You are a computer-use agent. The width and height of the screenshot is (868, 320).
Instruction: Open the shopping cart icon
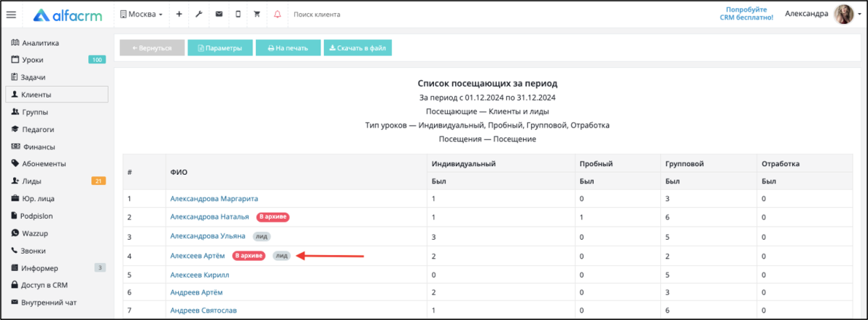pyautogui.click(x=257, y=14)
